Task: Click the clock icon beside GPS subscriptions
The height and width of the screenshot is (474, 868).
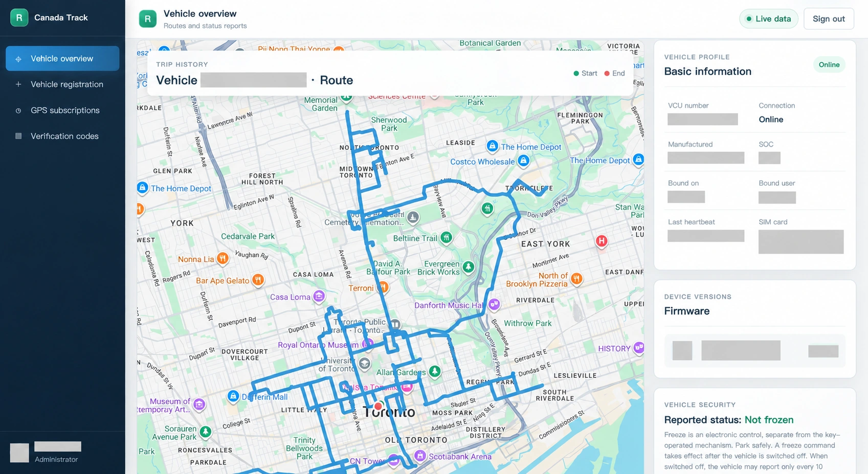Action: click(18, 110)
